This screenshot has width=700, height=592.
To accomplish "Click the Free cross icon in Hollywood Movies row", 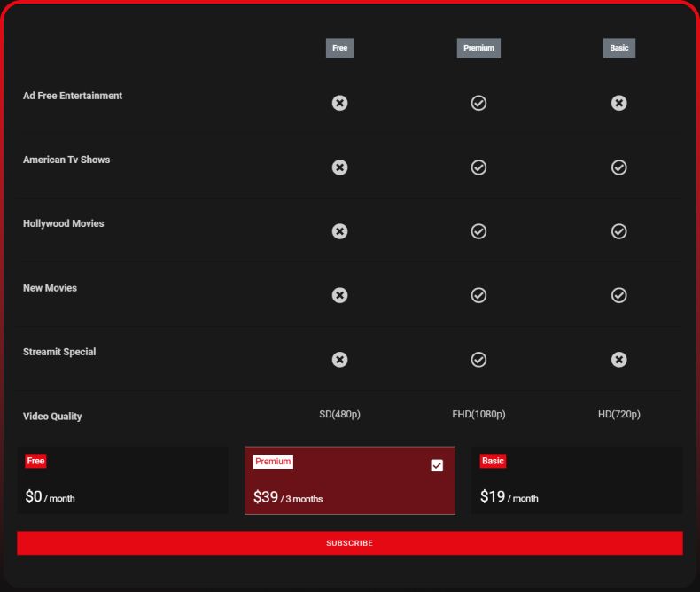I will click(339, 231).
